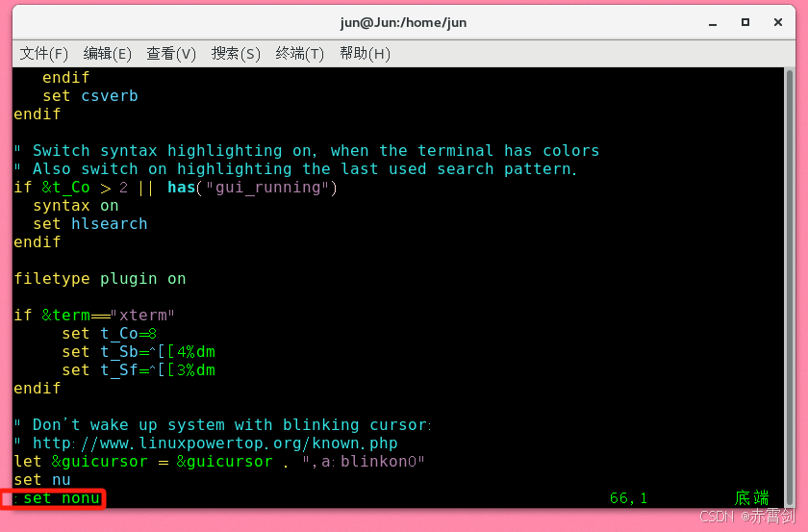Open the 帮助(H) menu
Screen dimensions: 808x532
[365, 54]
